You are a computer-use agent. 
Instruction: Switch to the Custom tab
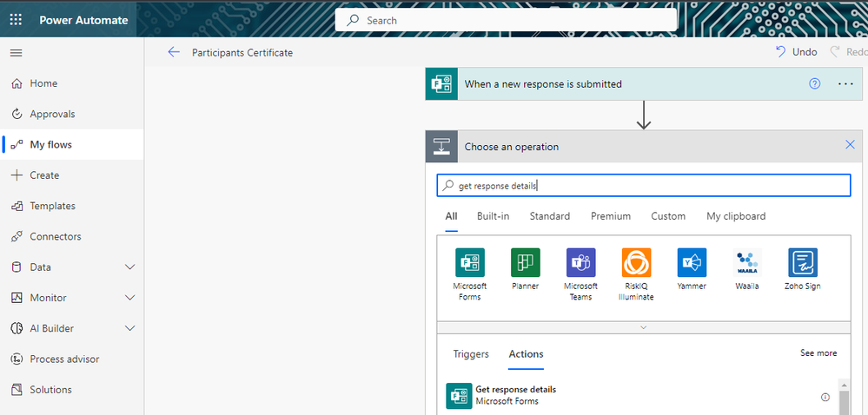[668, 216]
